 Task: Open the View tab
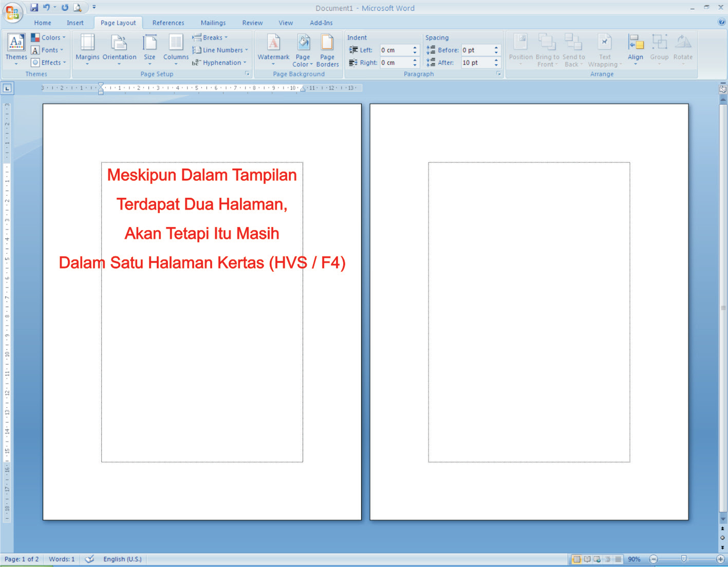tap(286, 23)
